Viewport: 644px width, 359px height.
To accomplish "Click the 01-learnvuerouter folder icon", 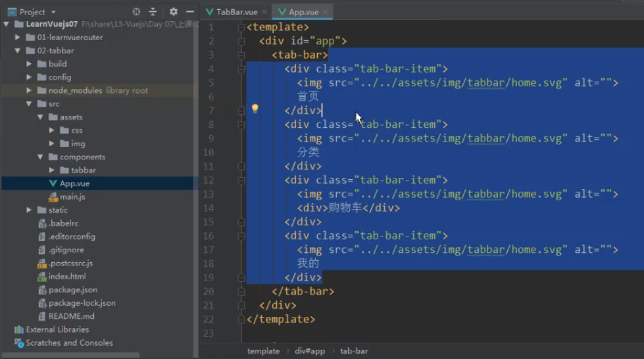I will [30, 38].
